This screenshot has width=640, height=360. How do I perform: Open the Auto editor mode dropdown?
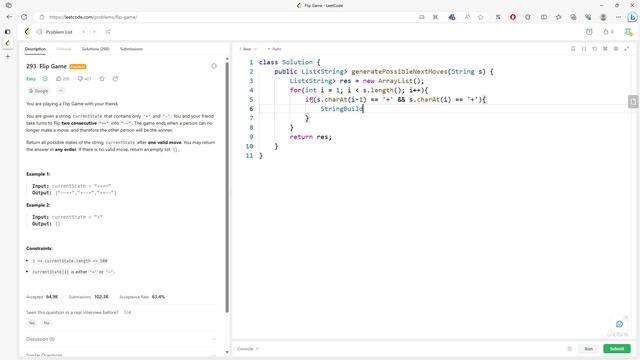pyautogui.click(x=275, y=49)
